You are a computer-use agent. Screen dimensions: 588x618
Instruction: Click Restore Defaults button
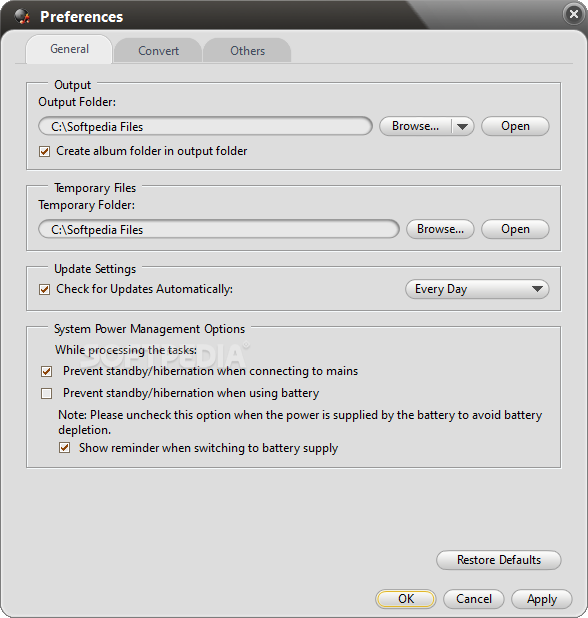coord(499,560)
